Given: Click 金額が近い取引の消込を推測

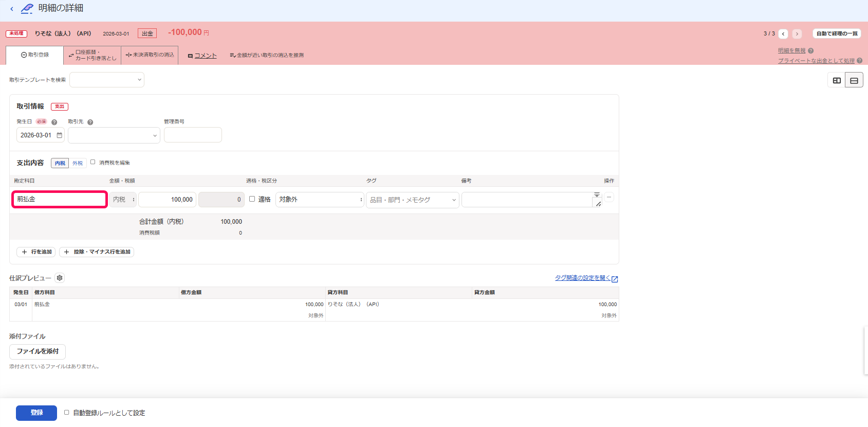Looking at the screenshot, I should coord(267,56).
